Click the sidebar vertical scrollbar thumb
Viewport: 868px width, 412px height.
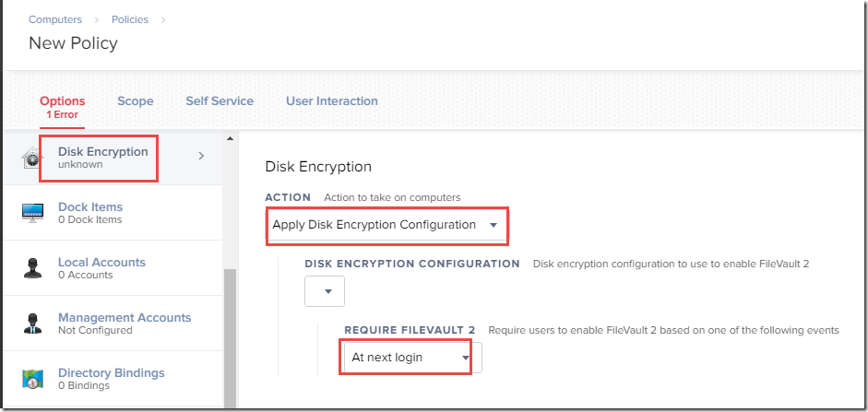(231, 338)
